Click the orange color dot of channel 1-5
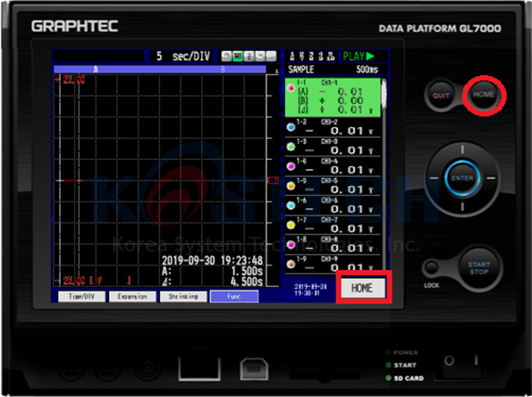Image resolution: width=532 pixels, height=397 pixels. point(291,186)
